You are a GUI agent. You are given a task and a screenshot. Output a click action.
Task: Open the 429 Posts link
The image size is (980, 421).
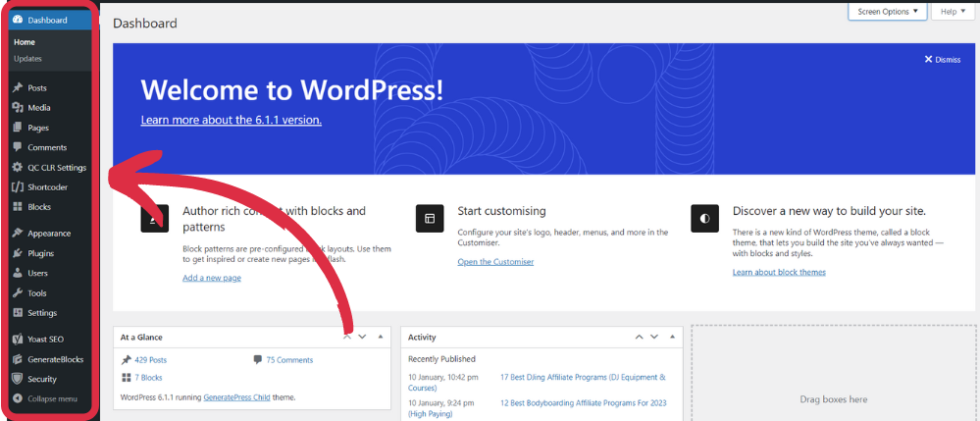[x=151, y=360]
